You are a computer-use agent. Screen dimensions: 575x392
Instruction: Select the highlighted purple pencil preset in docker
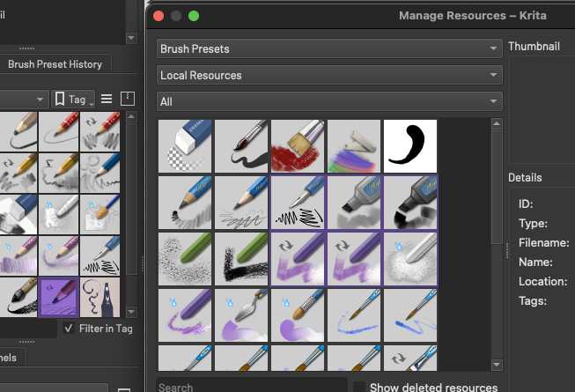pos(59,298)
